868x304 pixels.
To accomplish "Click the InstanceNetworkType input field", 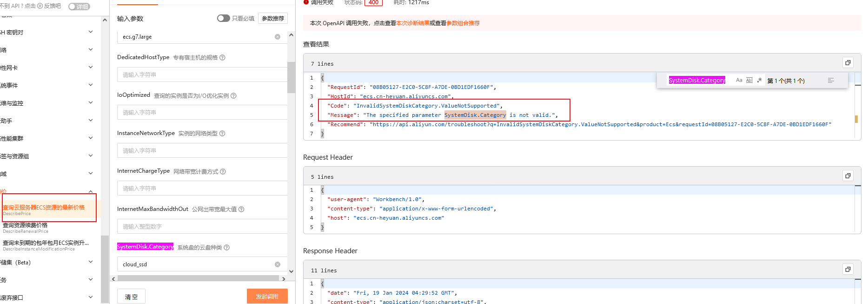I will [202, 150].
